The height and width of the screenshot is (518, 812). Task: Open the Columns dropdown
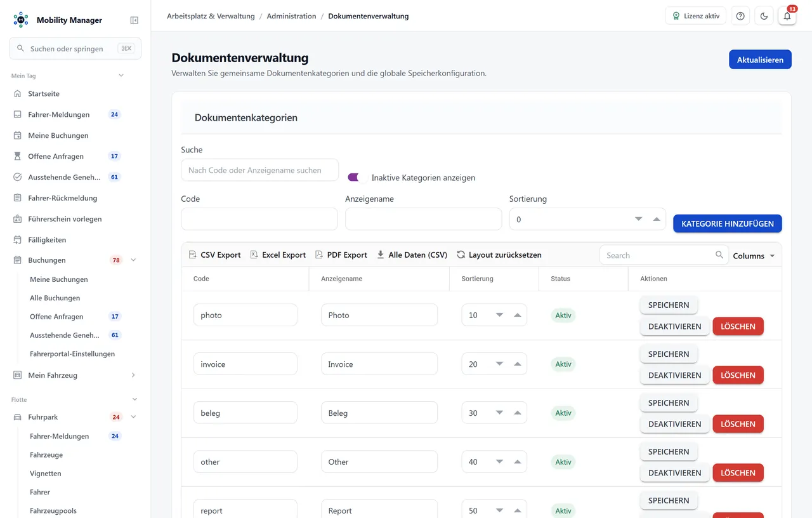(x=754, y=256)
